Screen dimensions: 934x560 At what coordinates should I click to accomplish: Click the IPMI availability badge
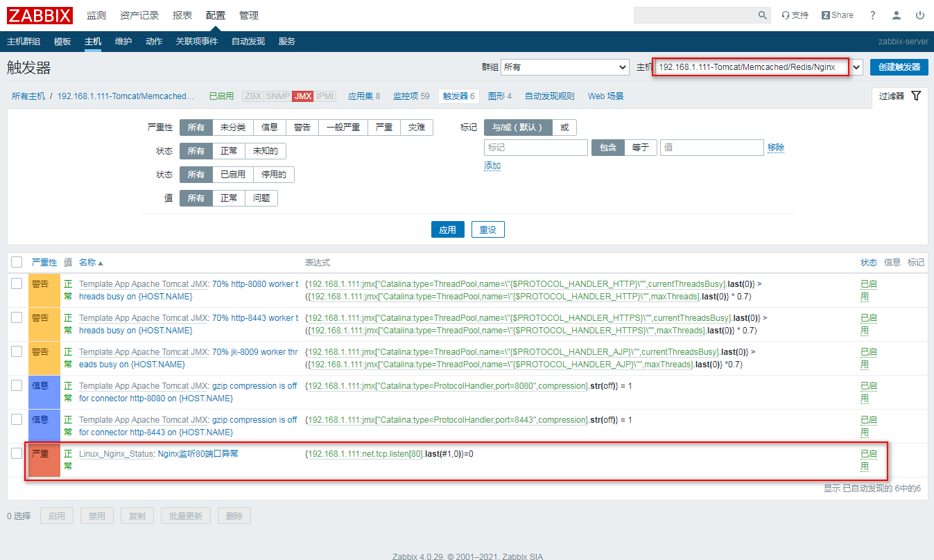pyautogui.click(x=325, y=96)
